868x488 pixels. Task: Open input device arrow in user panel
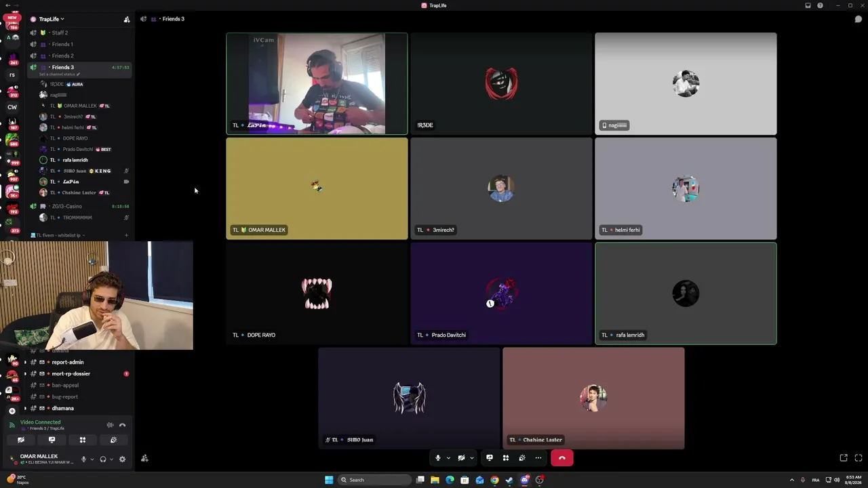[92, 459]
